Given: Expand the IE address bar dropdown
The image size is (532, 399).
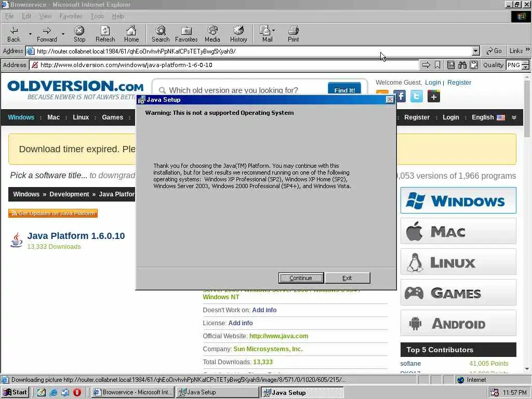Looking at the screenshot, I should tap(476, 51).
